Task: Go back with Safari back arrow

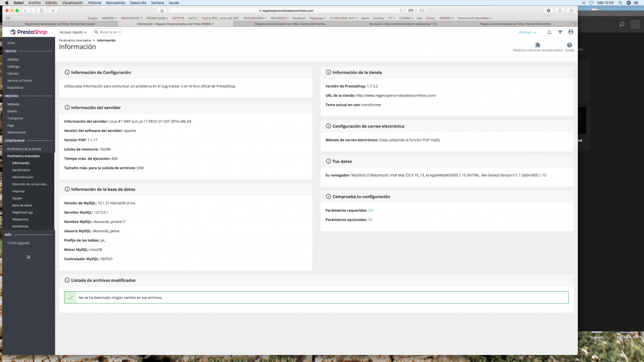Action: [25, 11]
